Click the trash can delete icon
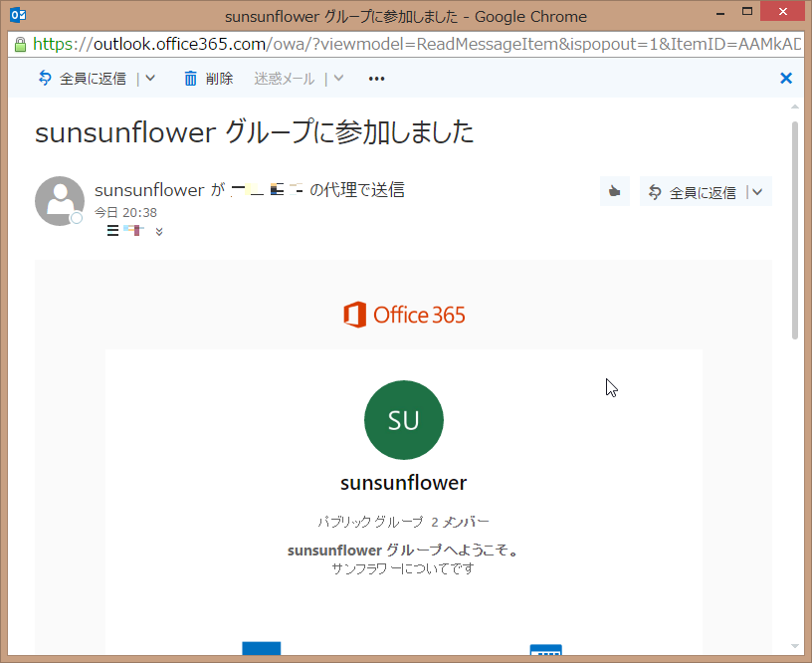Image resolution: width=812 pixels, height=663 pixels. [x=191, y=79]
